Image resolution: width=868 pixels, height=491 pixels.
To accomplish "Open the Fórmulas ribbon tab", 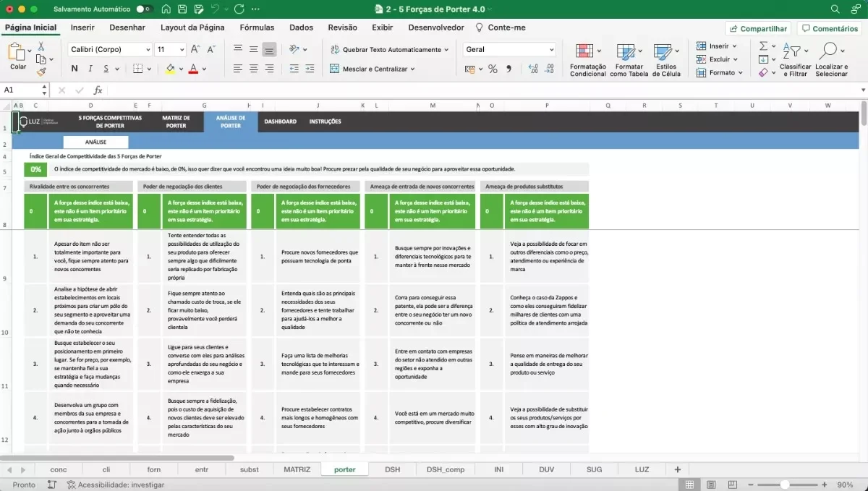I will point(257,27).
